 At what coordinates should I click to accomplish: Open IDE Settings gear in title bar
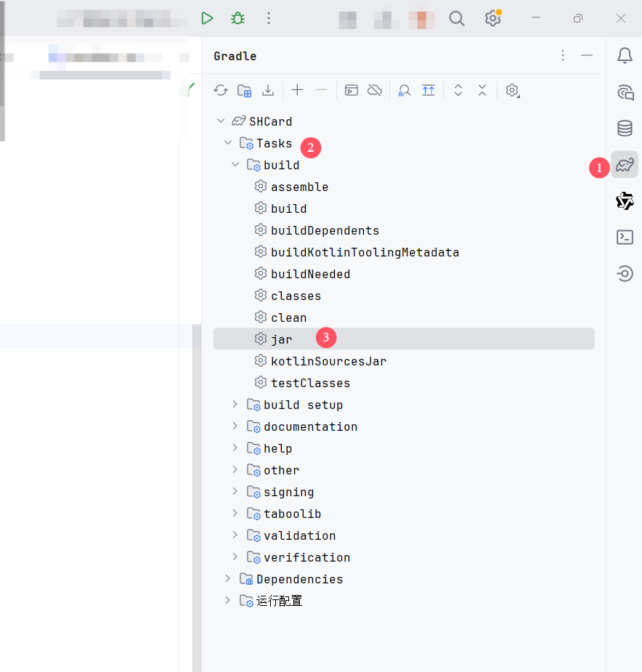[x=492, y=18]
